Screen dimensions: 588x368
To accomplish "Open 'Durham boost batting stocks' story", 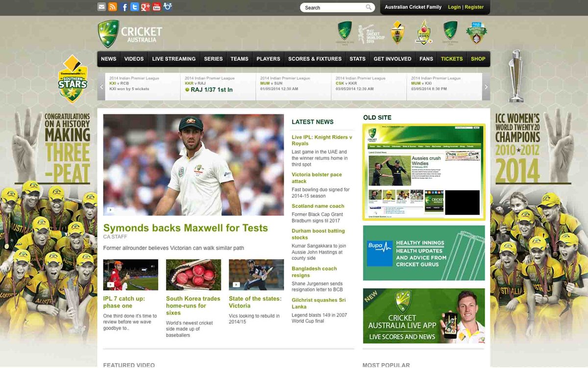I will click(x=318, y=234).
